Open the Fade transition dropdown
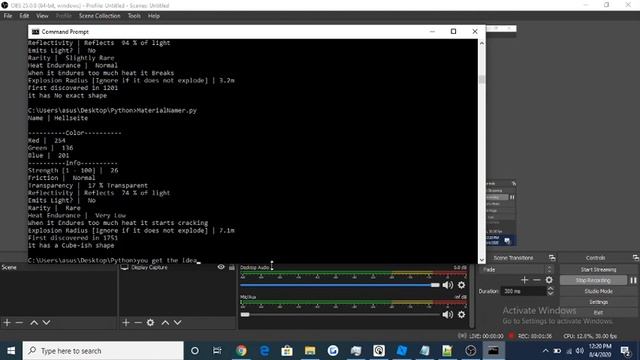The height and width of the screenshot is (360, 640). click(x=517, y=269)
